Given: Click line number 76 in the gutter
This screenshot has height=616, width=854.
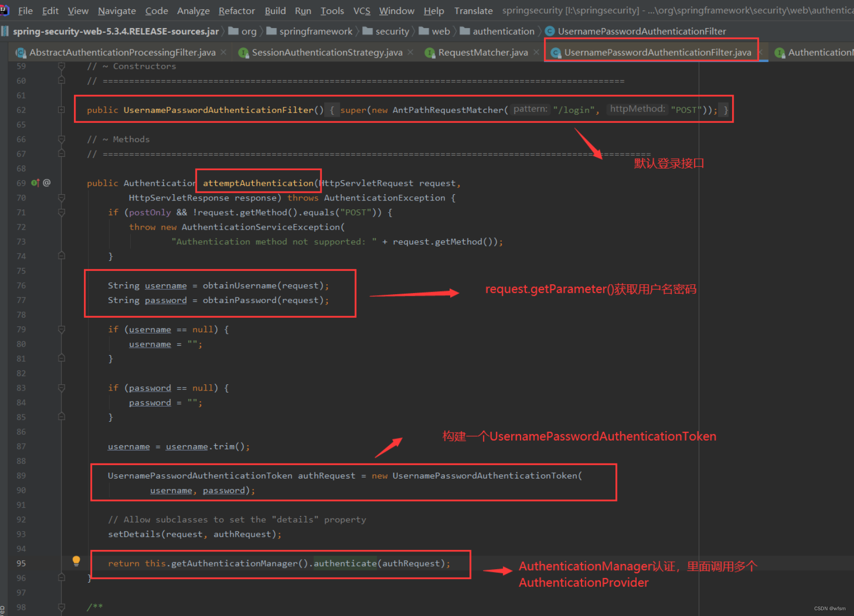Looking at the screenshot, I should (21, 285).
